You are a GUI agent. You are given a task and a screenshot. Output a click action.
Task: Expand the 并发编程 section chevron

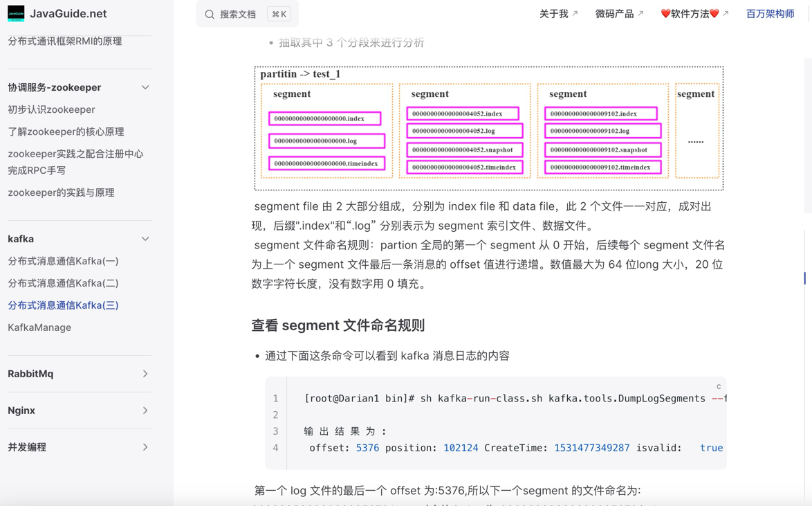pos(145,447)
